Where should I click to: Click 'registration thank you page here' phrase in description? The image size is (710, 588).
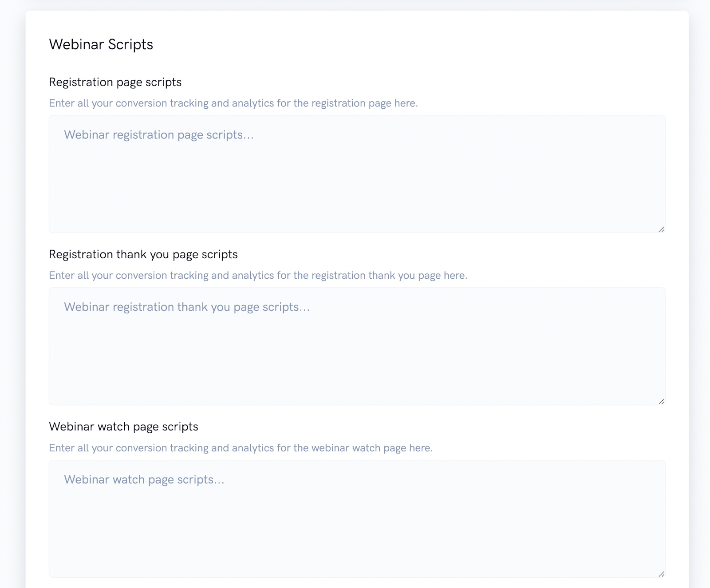tap(388, 275)
